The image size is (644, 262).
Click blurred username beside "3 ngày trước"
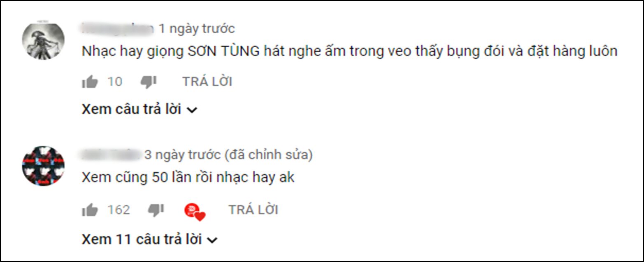(x=111, y=155)
